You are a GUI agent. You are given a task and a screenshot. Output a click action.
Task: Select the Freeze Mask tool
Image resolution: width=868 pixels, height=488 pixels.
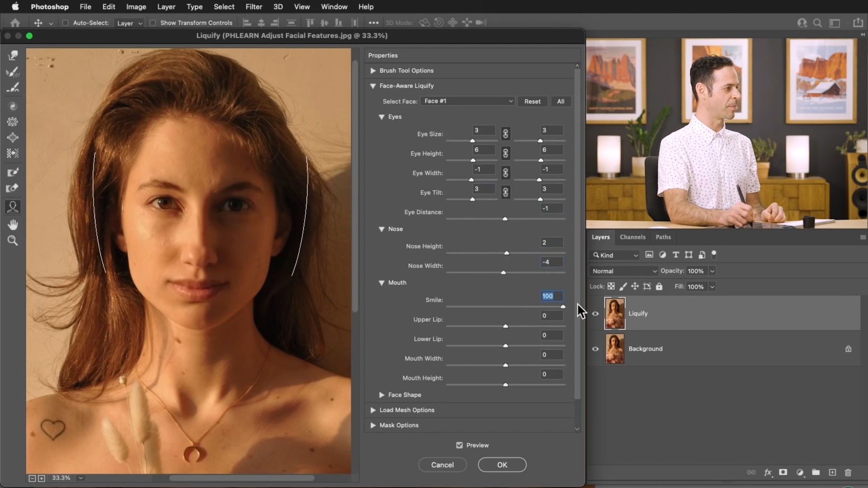[x=13, y=172]
